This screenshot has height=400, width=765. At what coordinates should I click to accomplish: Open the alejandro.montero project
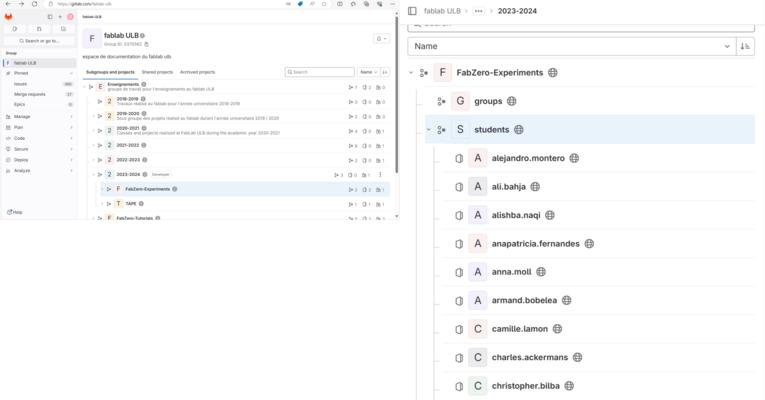(x=528, y=158)
